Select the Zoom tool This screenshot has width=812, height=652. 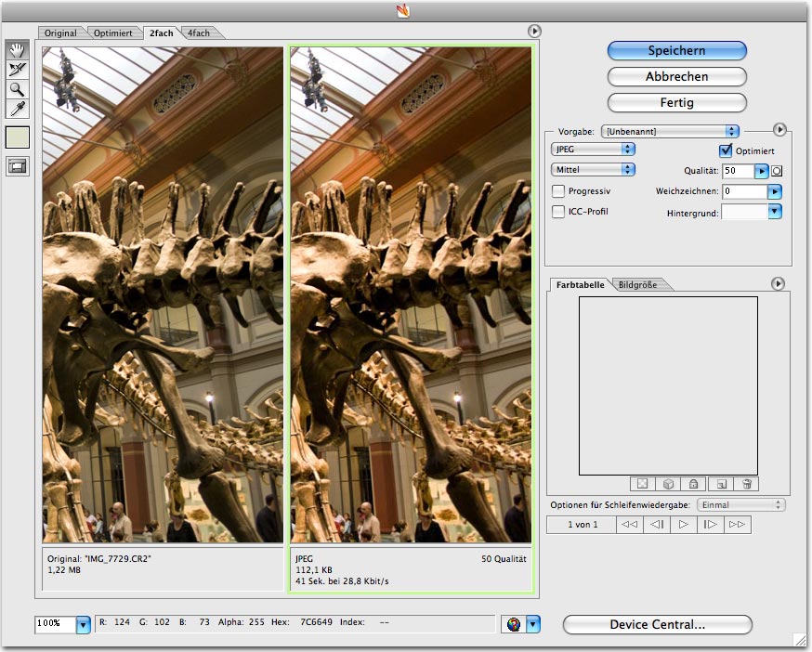coord(18,89)
